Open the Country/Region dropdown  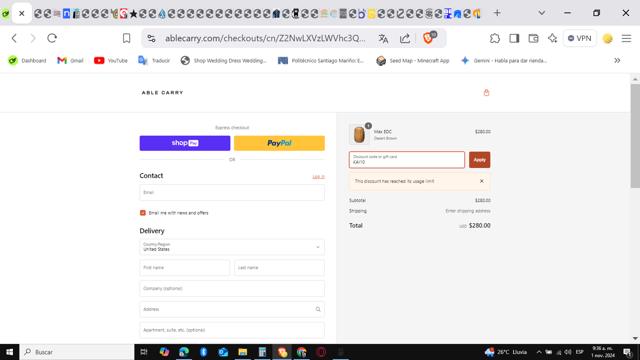(x=232, y=247)
